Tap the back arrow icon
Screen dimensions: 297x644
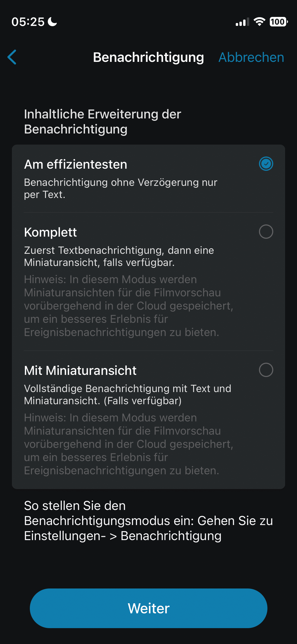pos(12,57)
